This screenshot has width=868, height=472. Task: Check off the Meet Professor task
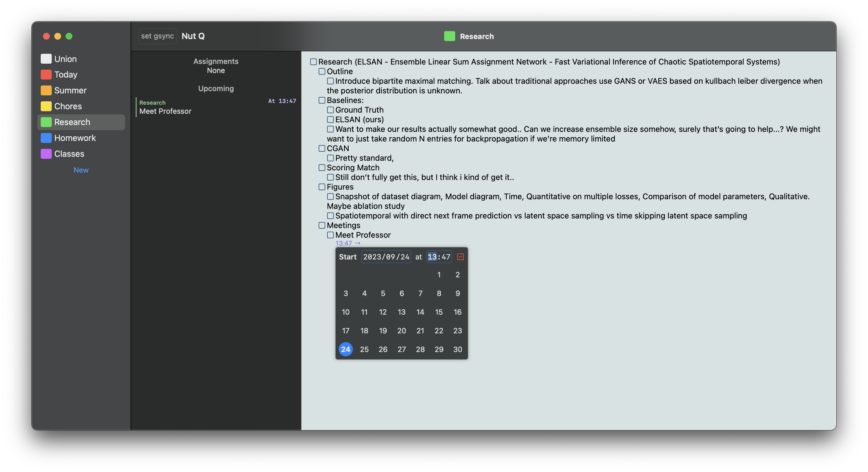pyautogui.click(x=330, y=235)
